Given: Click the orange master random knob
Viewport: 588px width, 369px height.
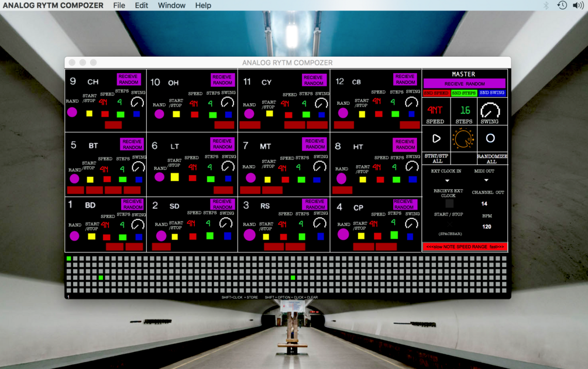Looking at the screenshot, I should 463,138.
